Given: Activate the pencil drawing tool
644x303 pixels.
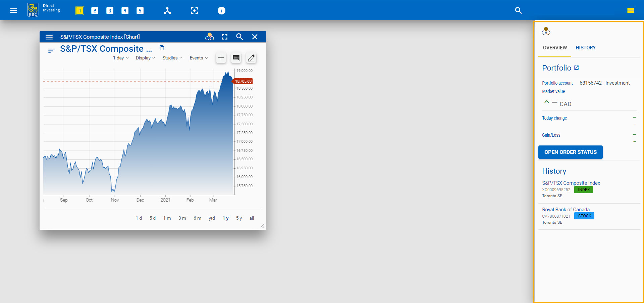Looking at the screenshot, I should click(x=251, y=58).
